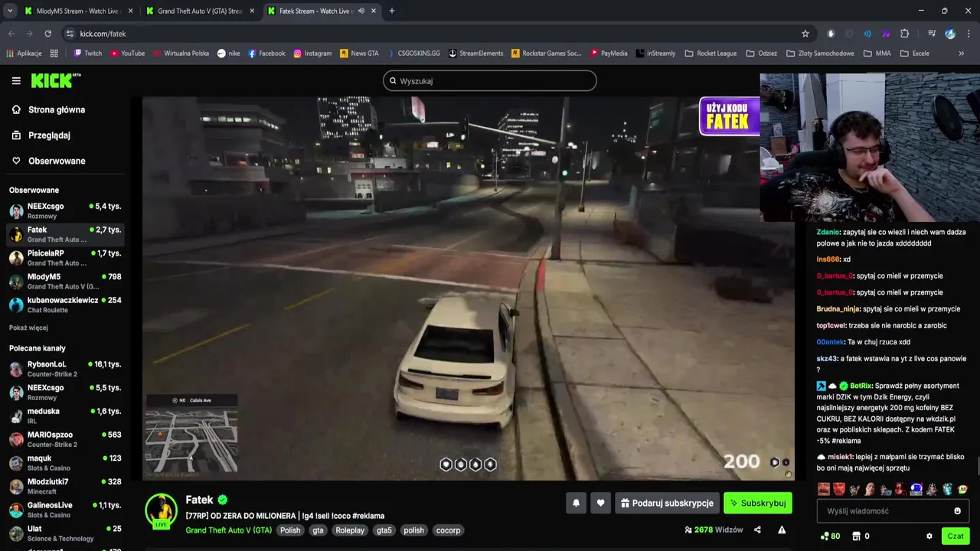Open Chrome media control icon
The image size is (980, 551).
point(932,34)
